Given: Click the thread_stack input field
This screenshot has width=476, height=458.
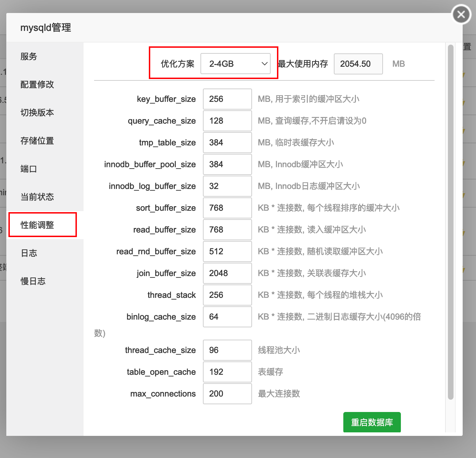Looking at the screenshot, I should (227, 295).
